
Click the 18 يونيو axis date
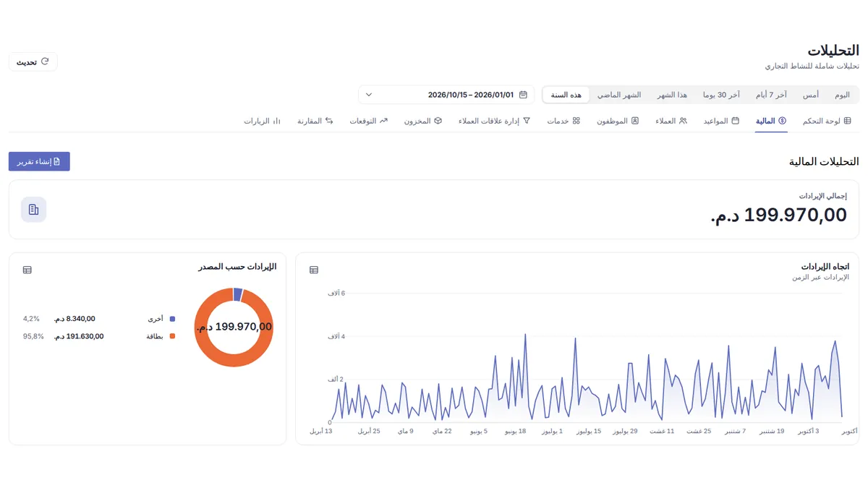click(515, 431)
